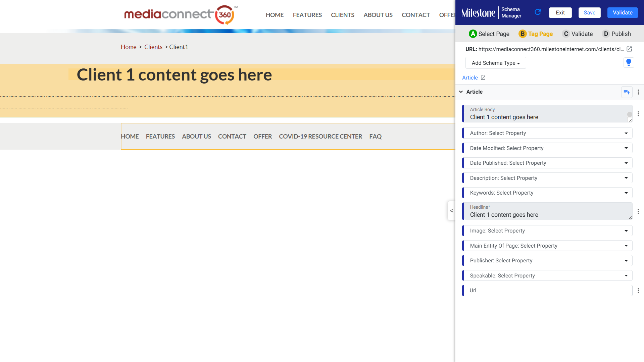
Task: Click Home breadcrumb link
Action: 129,47
